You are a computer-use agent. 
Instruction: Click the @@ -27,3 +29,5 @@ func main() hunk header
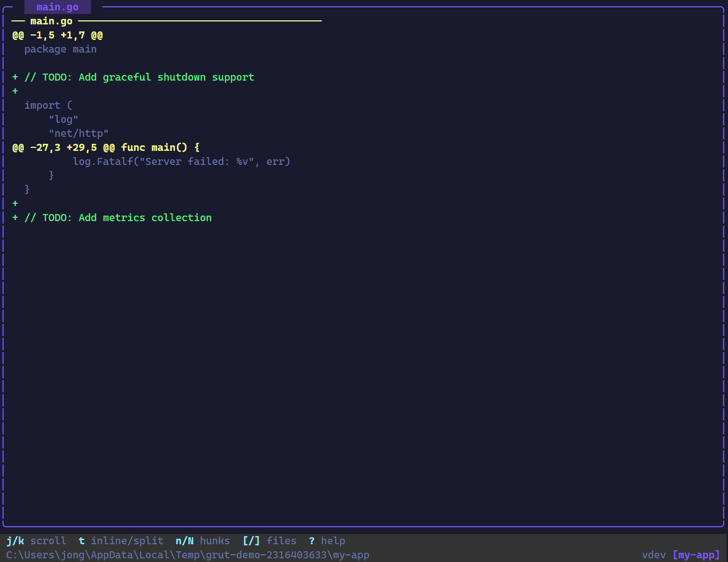pyautogui.click(x=106, y=147)
